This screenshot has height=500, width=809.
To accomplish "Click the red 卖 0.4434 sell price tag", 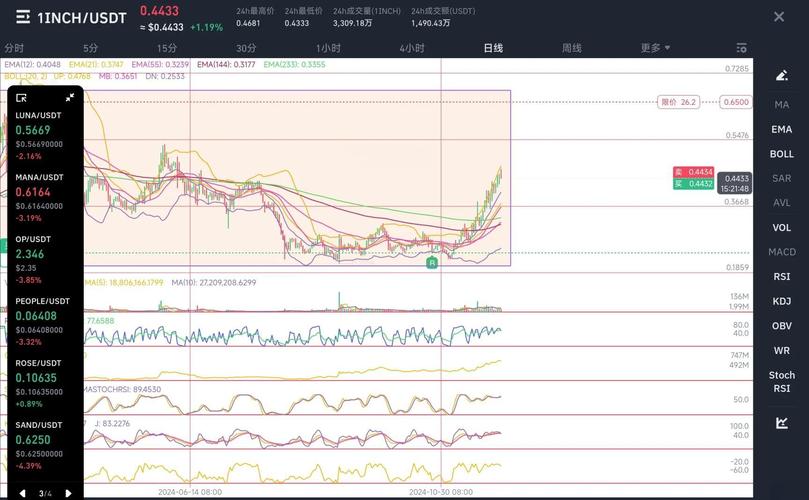I will (693, 172).
